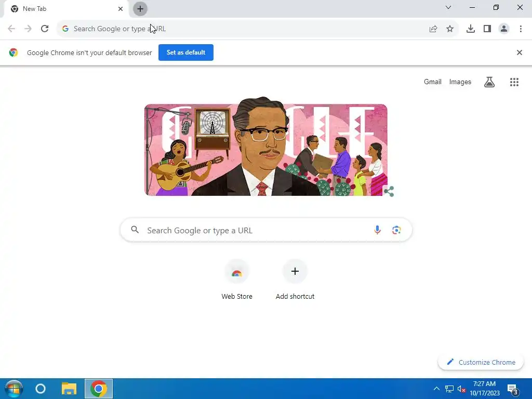532x399 pixels.
Task: Click the share this page icon
Action: pos(433,29)
